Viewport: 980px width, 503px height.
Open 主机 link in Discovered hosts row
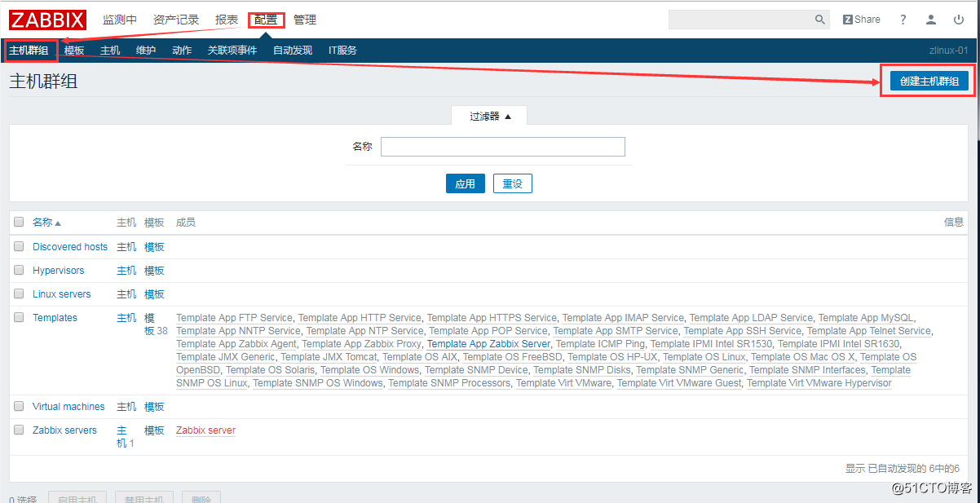126,246
